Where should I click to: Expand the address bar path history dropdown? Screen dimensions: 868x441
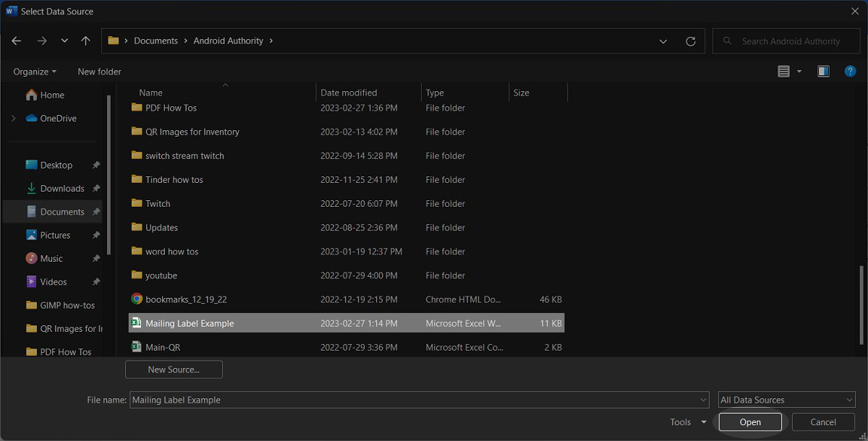tap(663, 41)
